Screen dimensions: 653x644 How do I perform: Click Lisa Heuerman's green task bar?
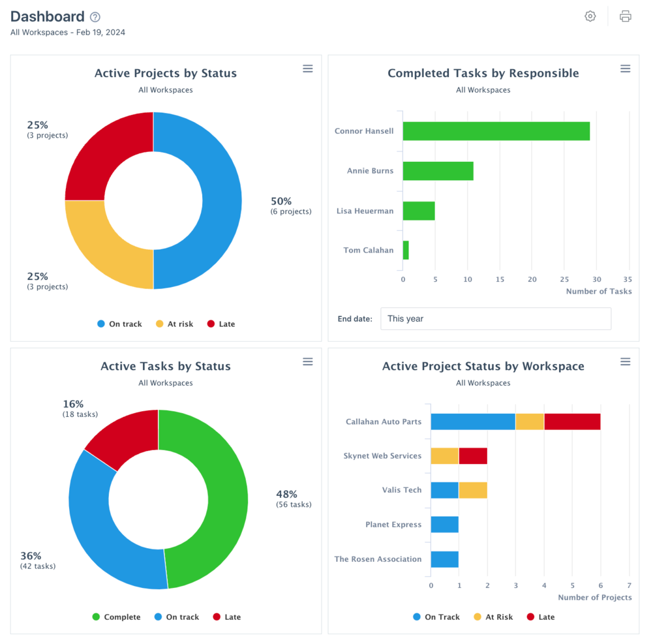click(x=419, y=211)
